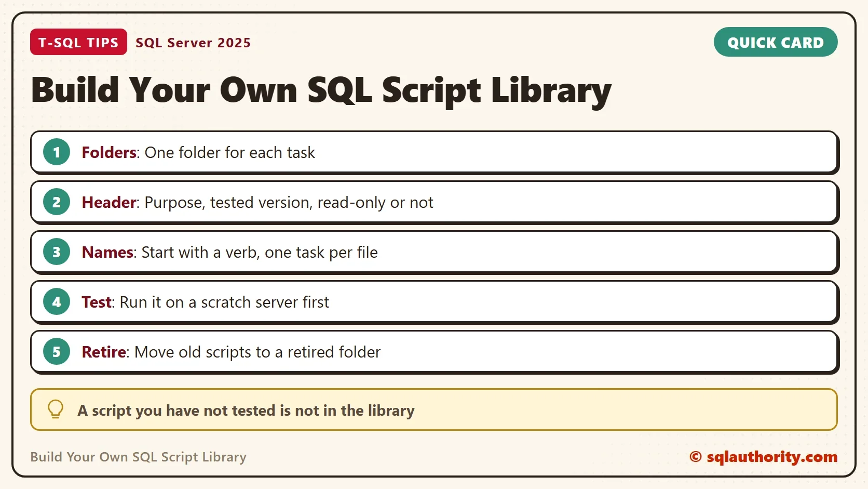Click the QUICK CARD green badge
Viewport: 868px width, 489px height.
tap(776, 42)
